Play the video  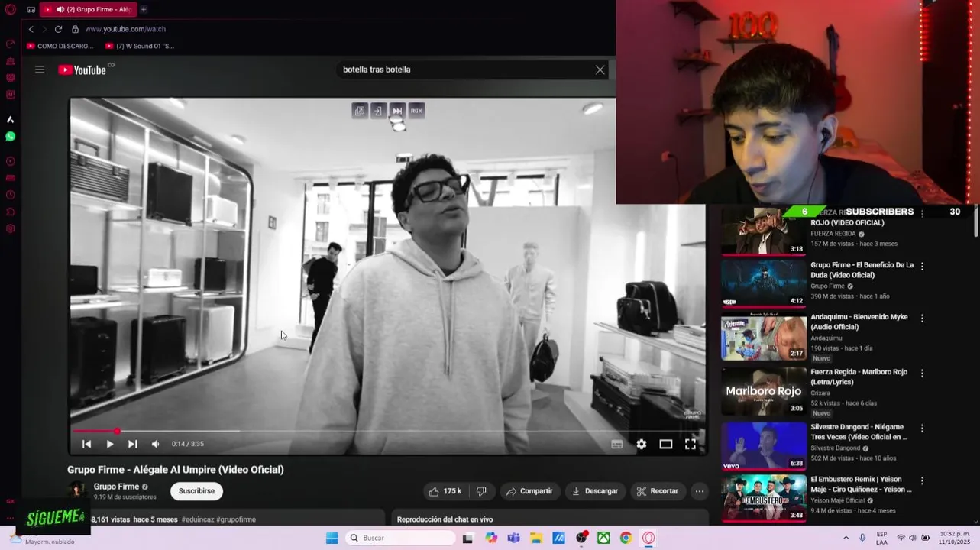point(110,444)
